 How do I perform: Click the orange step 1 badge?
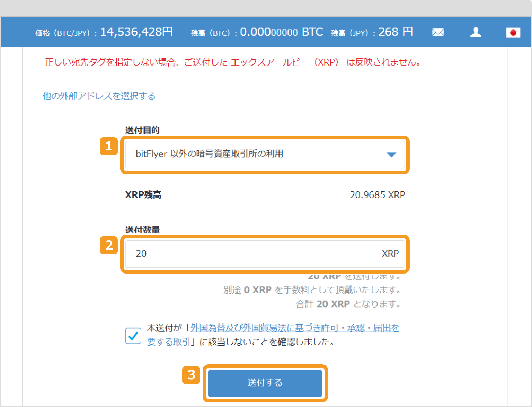click(109, 147)
